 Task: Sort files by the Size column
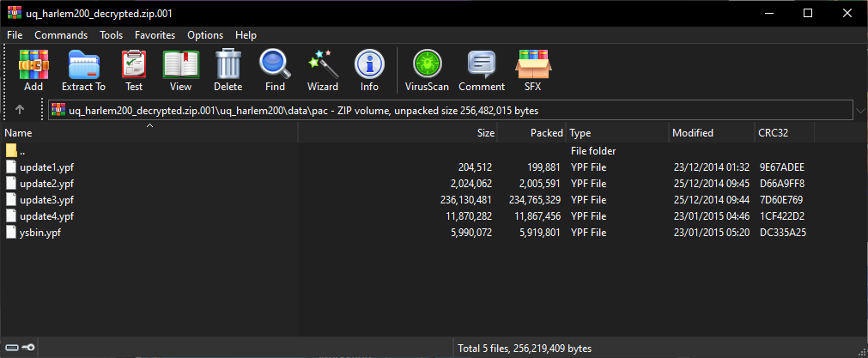(485, 133)
